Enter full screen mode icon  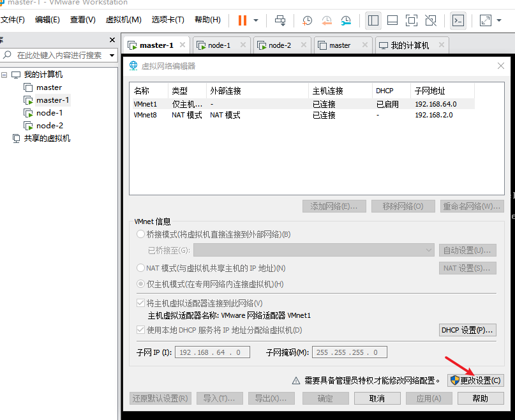click(x=412, y=20)
